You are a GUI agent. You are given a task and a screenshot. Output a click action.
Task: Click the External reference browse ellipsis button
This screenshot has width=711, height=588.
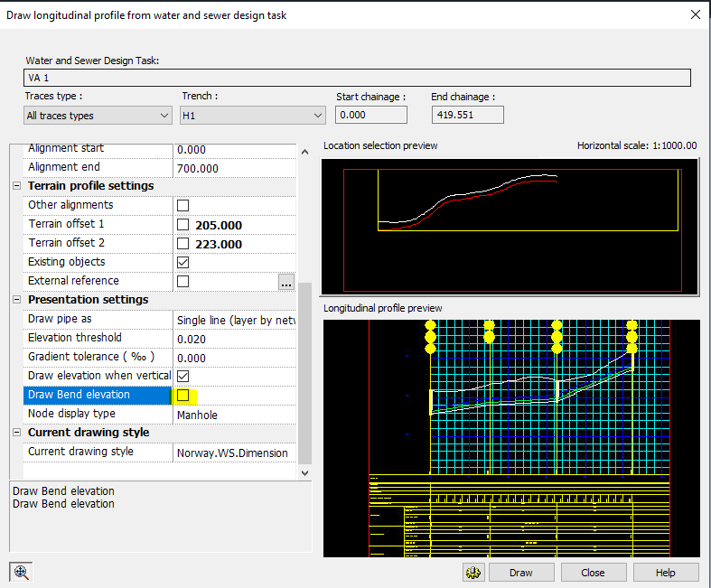(x=286, y=282)
